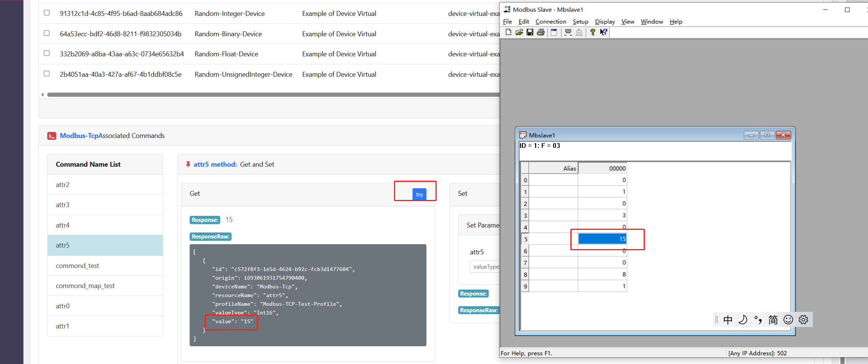Open IME settings gear

(803, 319)
